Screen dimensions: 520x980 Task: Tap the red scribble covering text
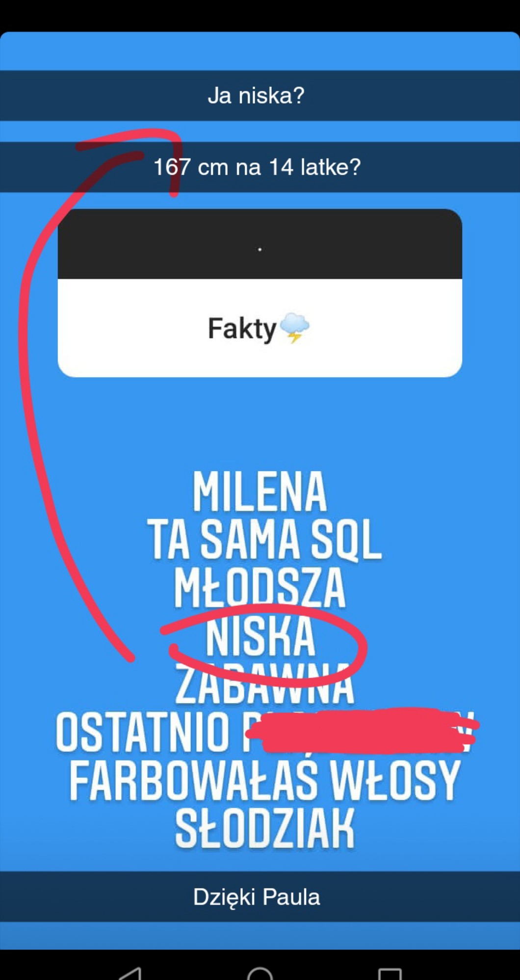pos(362,730)
